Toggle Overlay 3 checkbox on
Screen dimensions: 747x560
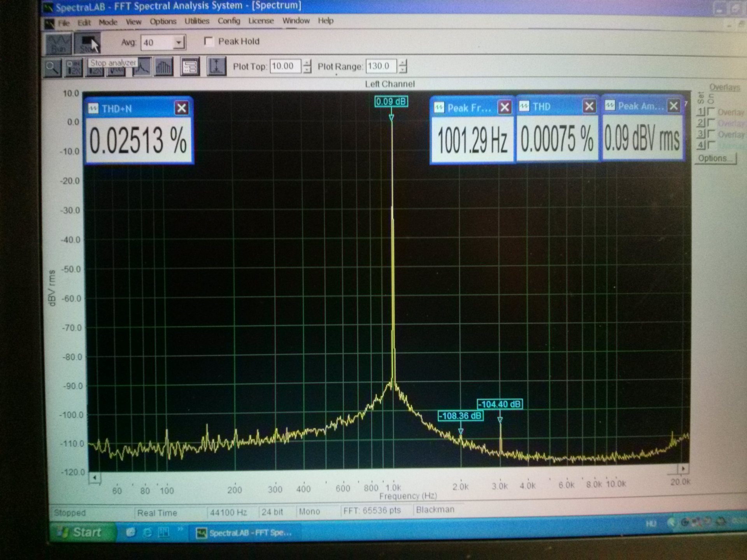711,134
